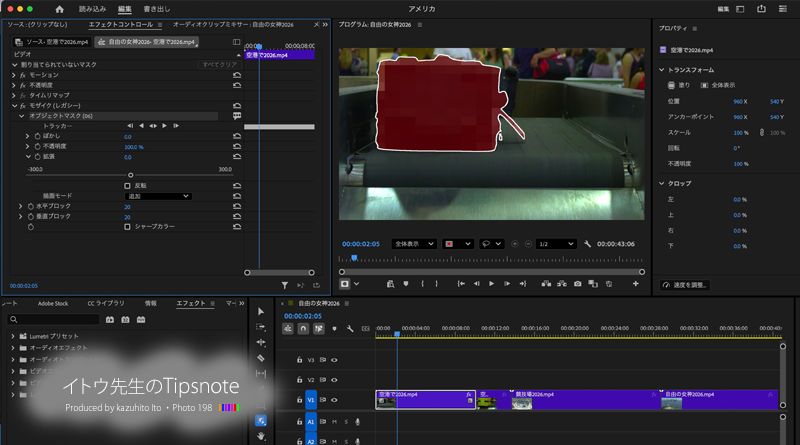Open the 全体表示 zoom level dropdown
This screenshot has height=445, width=800.
point(415,243)
